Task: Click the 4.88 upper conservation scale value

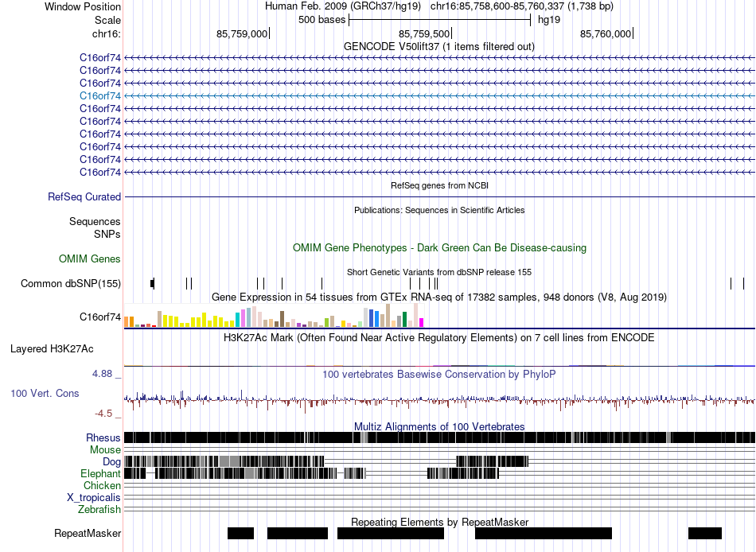Action: click(102, 374)
